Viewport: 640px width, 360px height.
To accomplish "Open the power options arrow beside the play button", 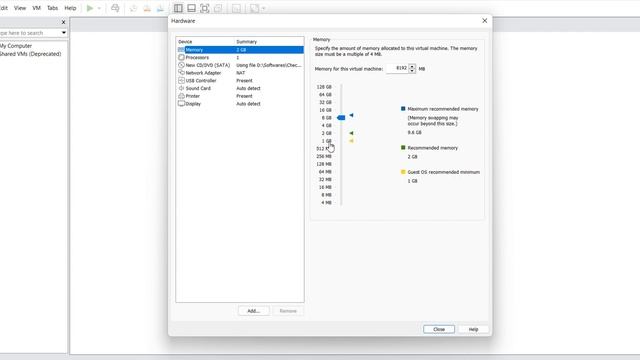I will [x=99, y=8].
